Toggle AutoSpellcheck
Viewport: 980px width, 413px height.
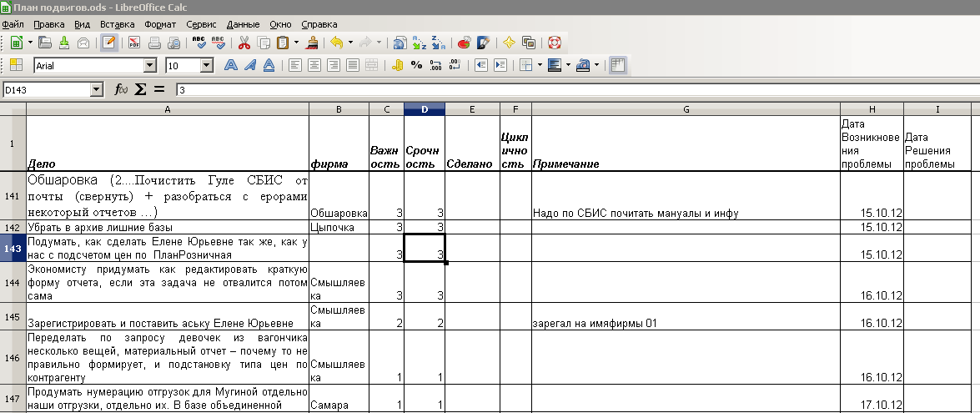coord(219,43)
